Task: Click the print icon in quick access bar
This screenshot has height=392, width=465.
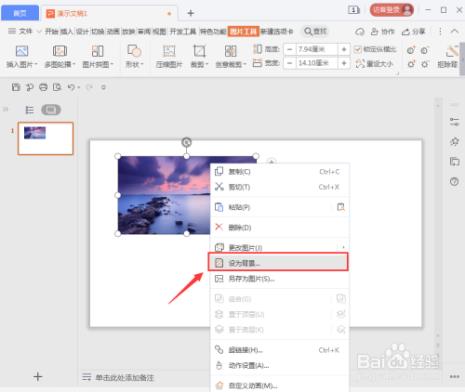Action: tap(43, 87)
